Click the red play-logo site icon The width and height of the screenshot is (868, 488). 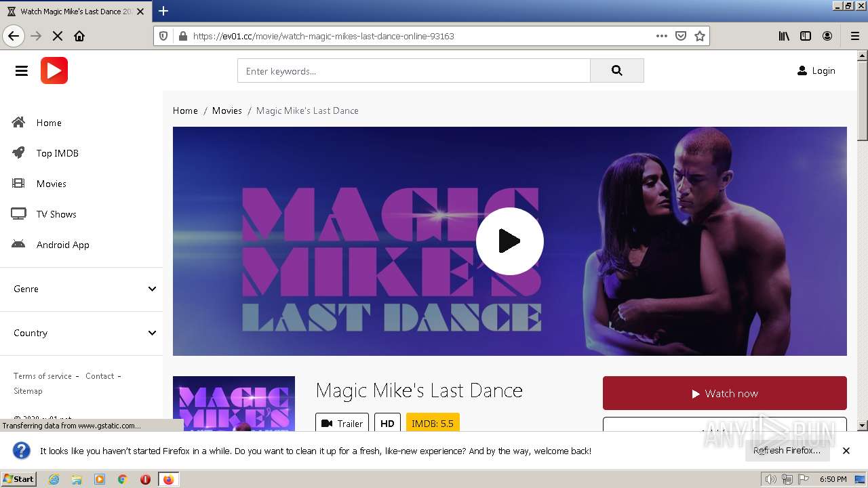coord(54,70)
